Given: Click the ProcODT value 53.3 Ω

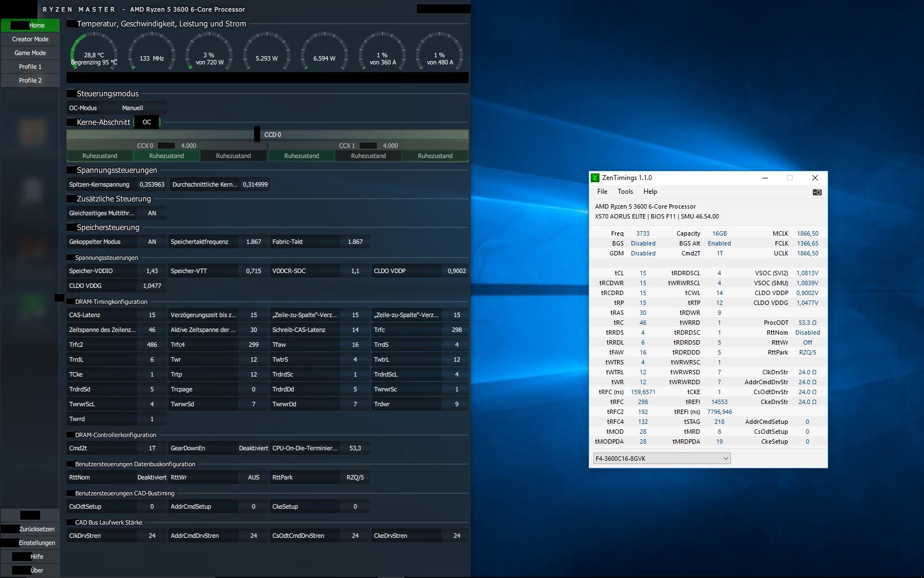Looking at the screenshot, I should [807, 323].
